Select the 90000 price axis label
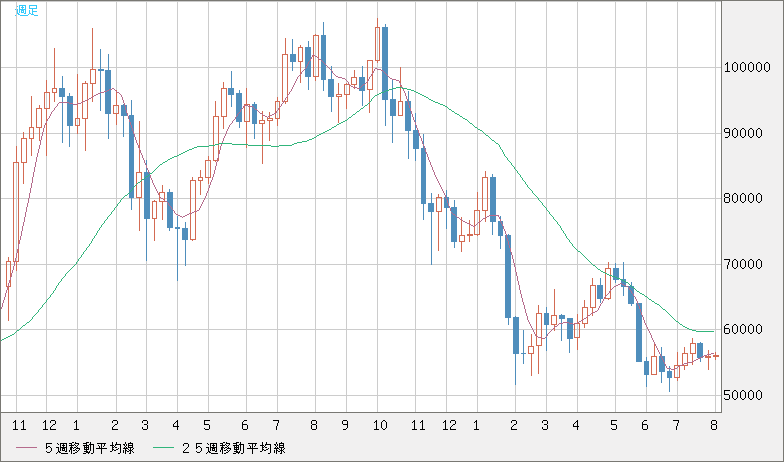Screen dimensions: 784x462 click(744, 134)
